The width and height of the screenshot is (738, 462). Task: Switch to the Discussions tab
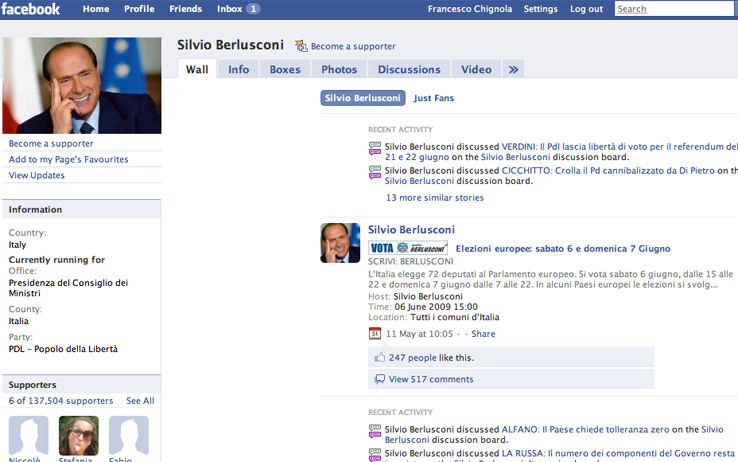409,69
